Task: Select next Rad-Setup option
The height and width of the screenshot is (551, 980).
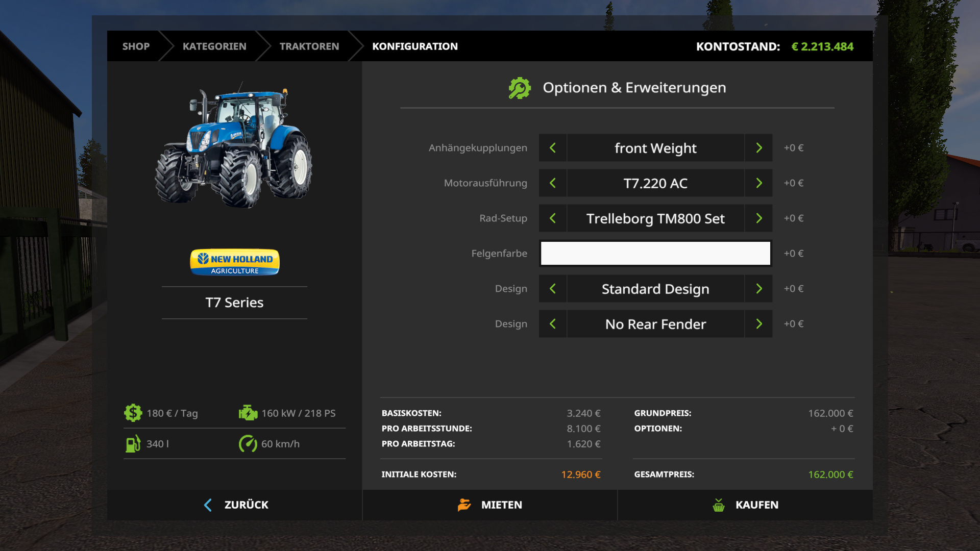Action: click(758, 218)
